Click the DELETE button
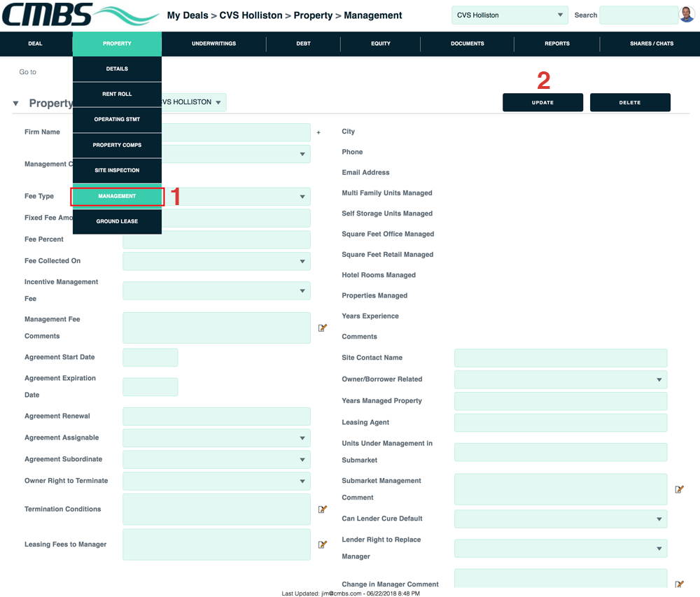Screen dimensions: 700x597 630,103
